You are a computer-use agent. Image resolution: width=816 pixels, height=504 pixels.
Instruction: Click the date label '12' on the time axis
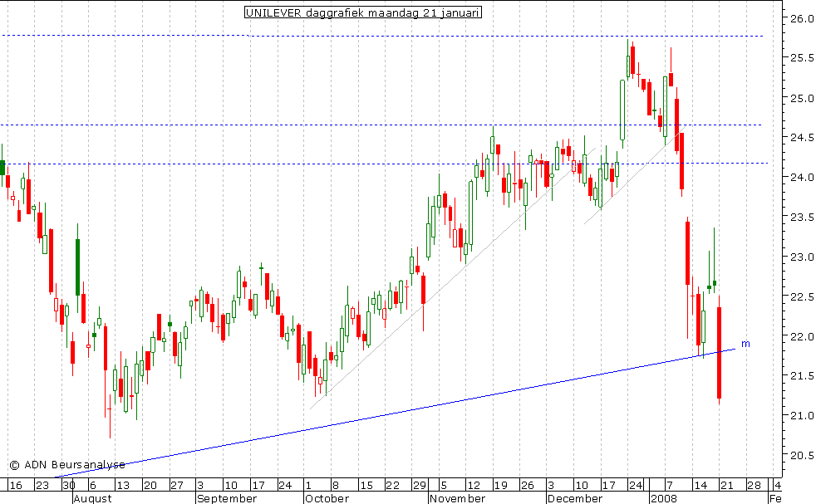474,485
